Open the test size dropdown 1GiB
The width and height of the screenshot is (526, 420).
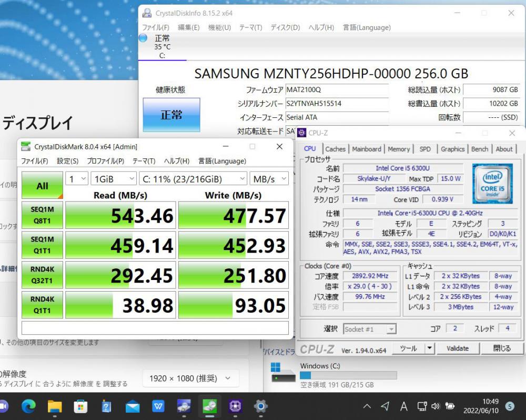(x=114, y=179)
